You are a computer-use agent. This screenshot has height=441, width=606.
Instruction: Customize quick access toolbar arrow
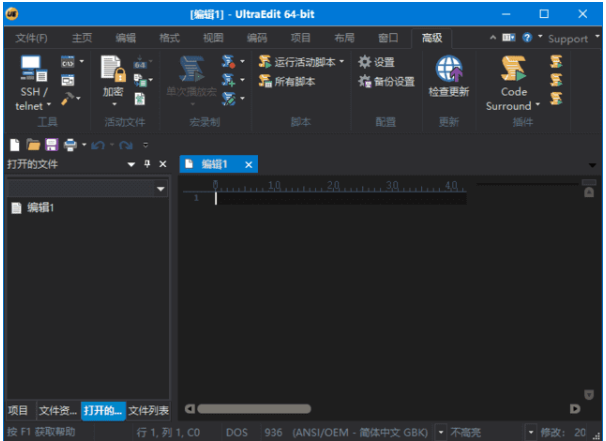pyautogui.click(x=146, y=145)
